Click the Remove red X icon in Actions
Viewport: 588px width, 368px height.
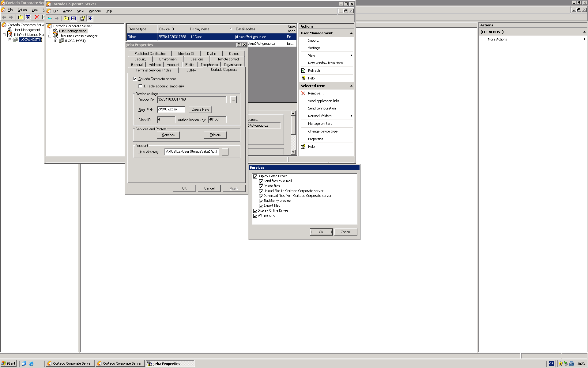tap(303, 93)
